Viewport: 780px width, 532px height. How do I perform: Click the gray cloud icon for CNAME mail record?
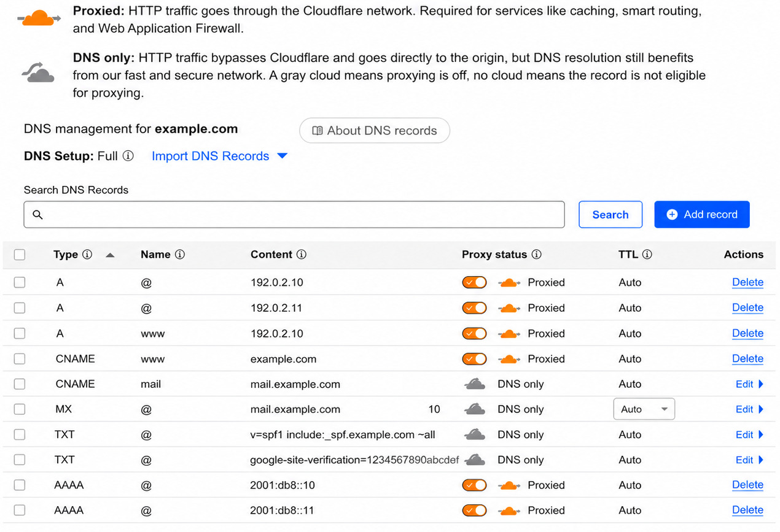click(475, 384)
